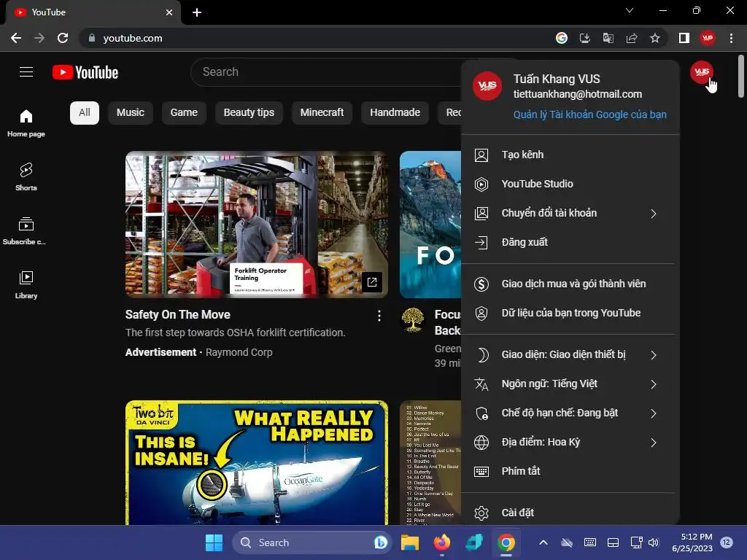Open Phím tắt keyboard shortcuts

click(x=570, y=472)
